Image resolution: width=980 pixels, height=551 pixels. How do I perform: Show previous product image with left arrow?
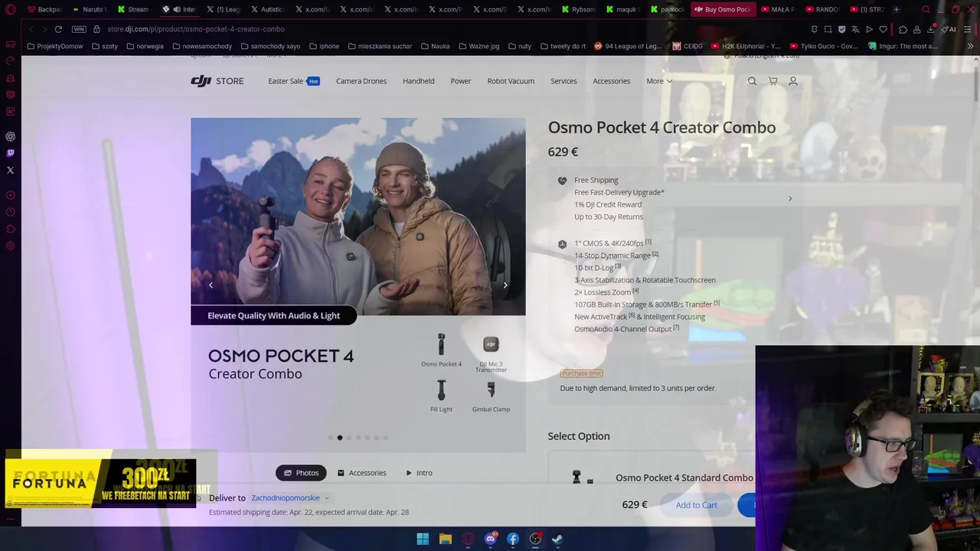click(211, 285)
